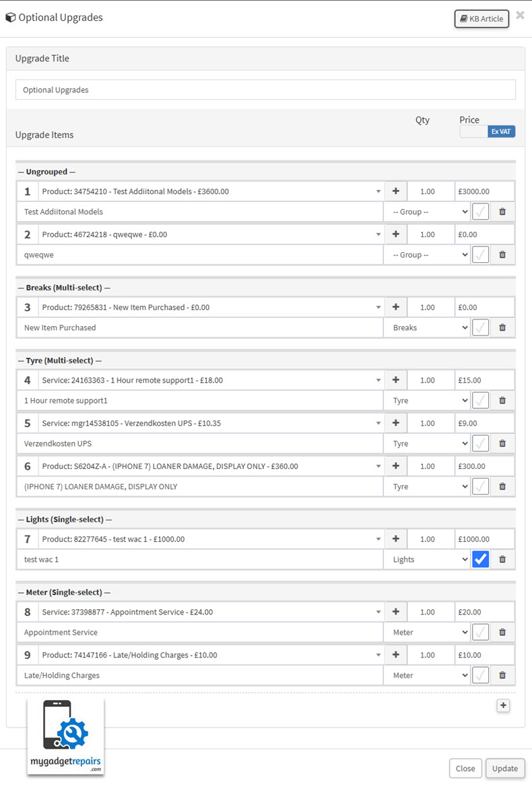Image resolution: width=532 pixels, height=785 pixels.
Task: Click plus button beside Appointment Service product
Action: pos(395,612)
